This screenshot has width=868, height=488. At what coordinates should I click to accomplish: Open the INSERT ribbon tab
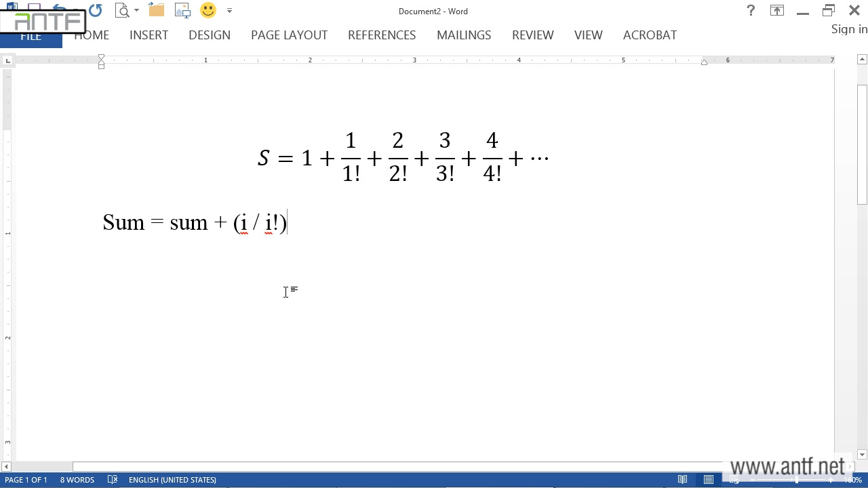(x=149, y=35)
